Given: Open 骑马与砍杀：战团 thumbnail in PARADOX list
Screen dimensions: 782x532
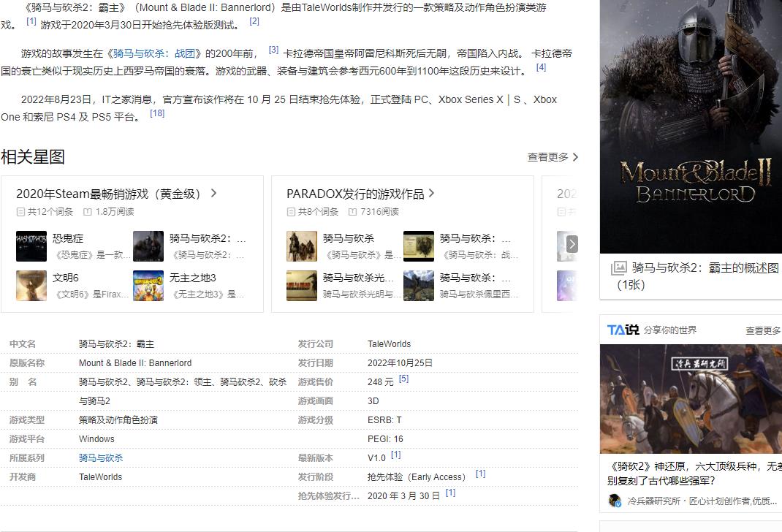Looking at the screenshot, I should coord(419,246).
